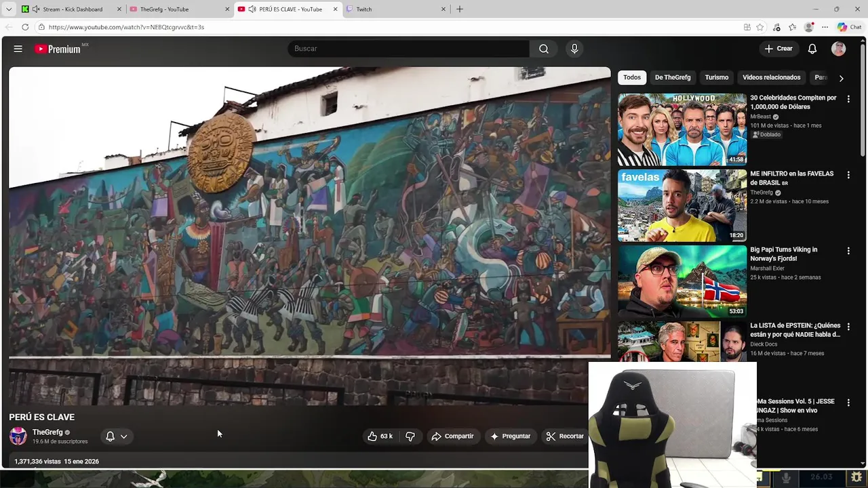The image size is (868, 488).
Task: Reload the page in browser toolbar
Action: [25, 27]
